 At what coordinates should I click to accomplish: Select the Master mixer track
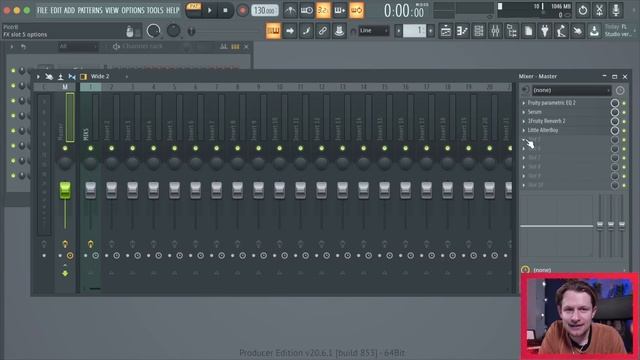pyautogui.click(x=65, y=87)
